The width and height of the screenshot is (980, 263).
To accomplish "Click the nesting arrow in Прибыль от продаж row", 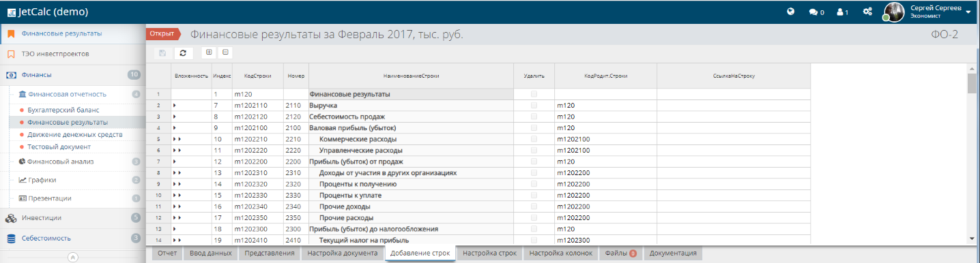I will (x=175, y=161).
